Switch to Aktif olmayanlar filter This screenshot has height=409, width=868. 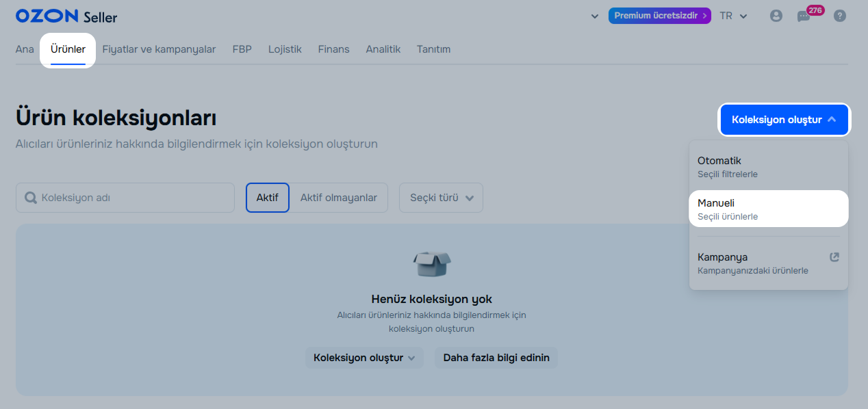click(339, 198)
